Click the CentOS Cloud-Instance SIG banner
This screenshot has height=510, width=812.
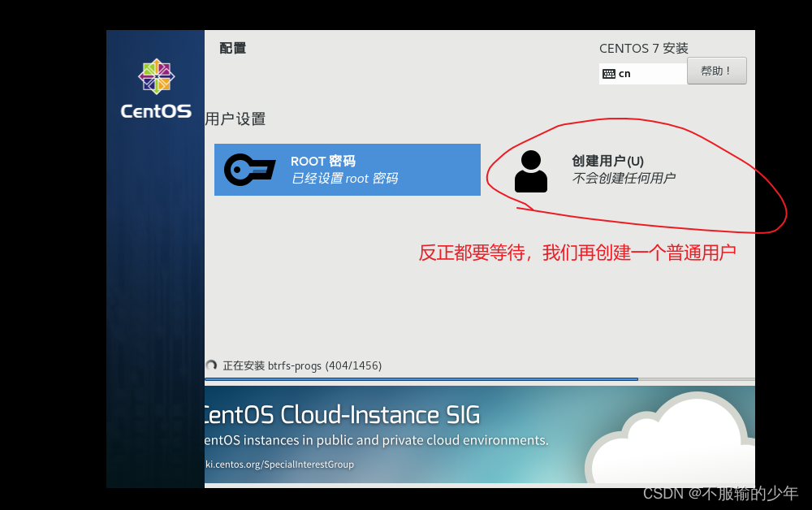tap(480, 434)
